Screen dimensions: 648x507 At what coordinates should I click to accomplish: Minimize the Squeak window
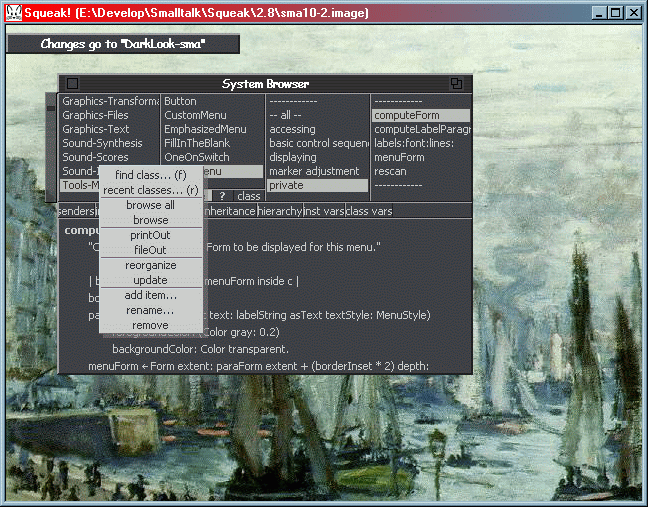click(x=599, y=13)
